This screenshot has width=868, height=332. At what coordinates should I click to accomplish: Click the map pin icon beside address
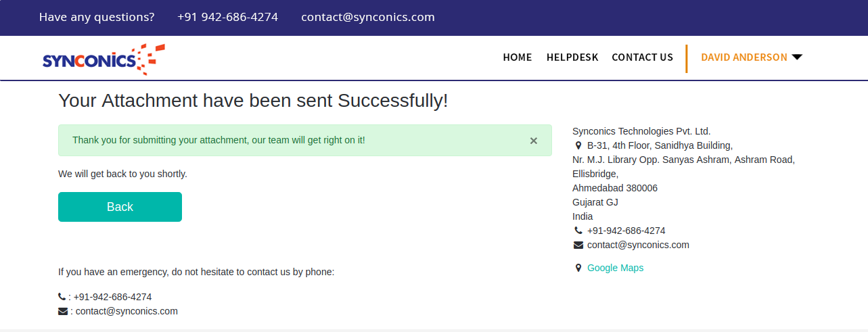click(578, 145)
